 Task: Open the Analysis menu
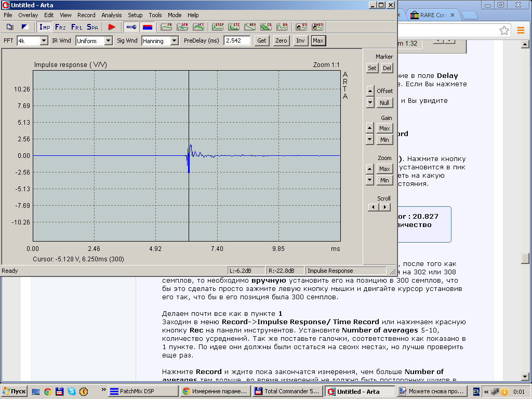tap(111, 15)
